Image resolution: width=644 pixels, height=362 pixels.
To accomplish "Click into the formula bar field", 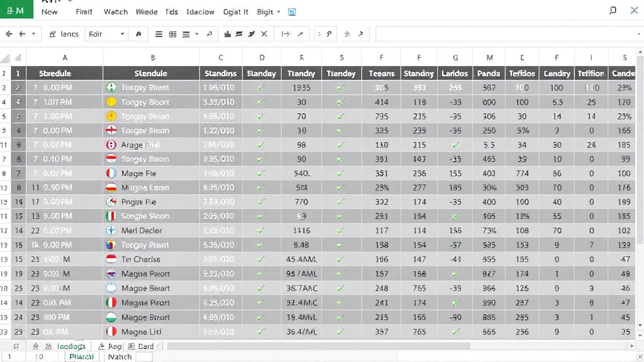I will point(508,34).
